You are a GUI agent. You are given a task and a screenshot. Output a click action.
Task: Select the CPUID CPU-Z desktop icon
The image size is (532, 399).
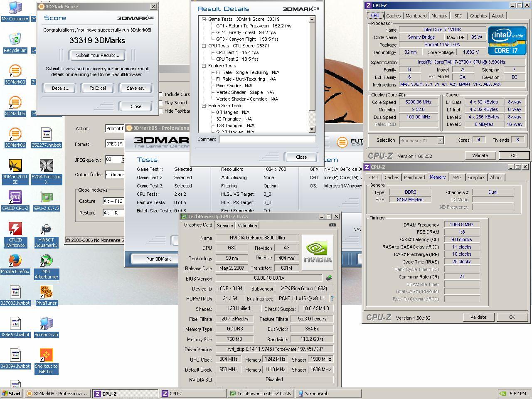15,201
